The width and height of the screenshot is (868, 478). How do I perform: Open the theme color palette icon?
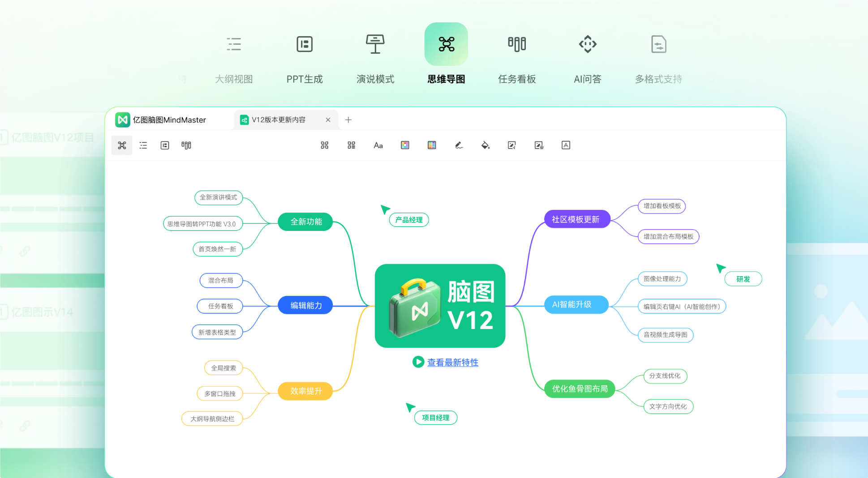click(405, 145)
